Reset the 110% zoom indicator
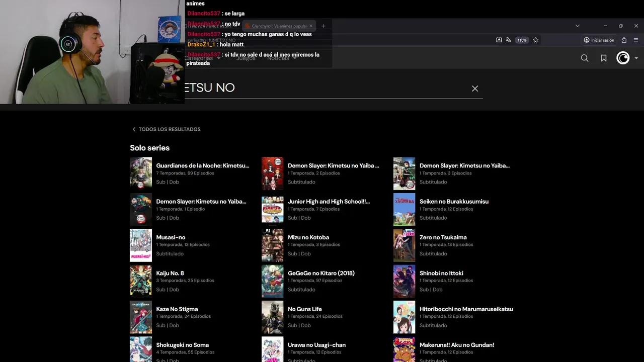This screenshot has height=362, width=644. click(x=522, y=40)
